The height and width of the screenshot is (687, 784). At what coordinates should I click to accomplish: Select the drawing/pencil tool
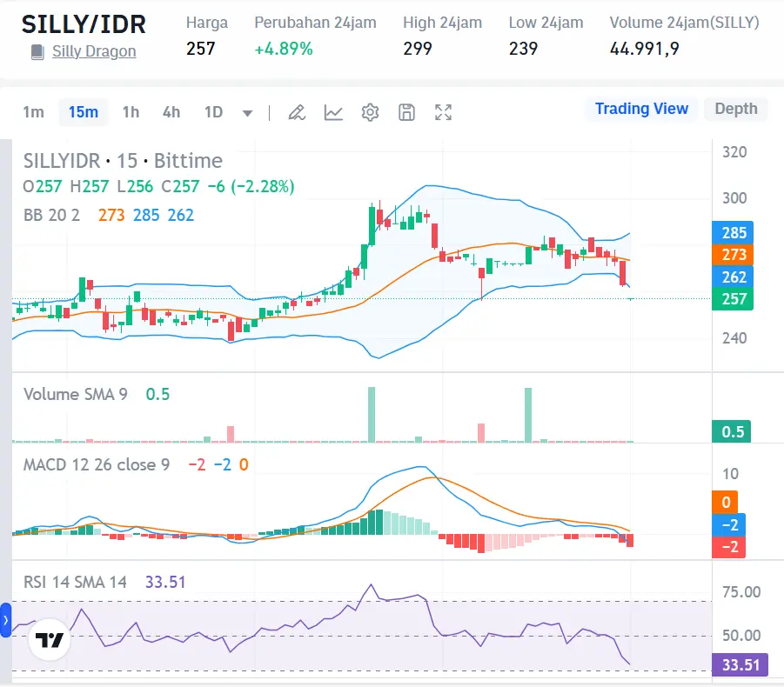pos(297,112)
